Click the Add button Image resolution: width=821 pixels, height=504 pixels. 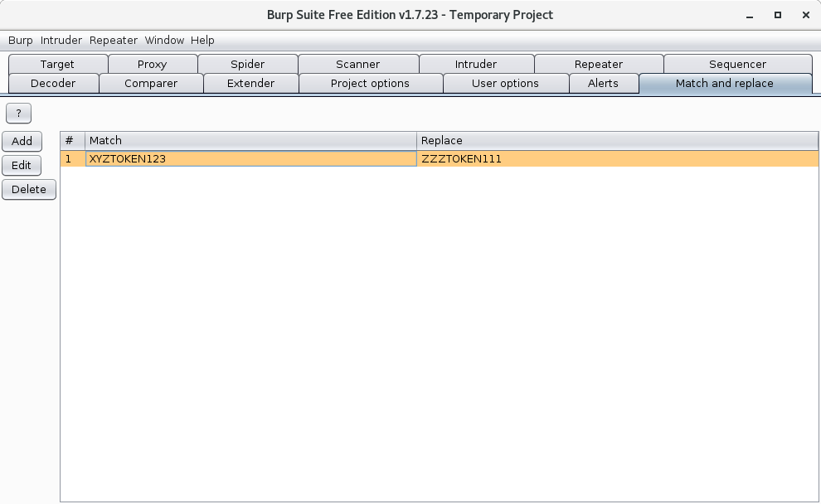click(22, 141)
